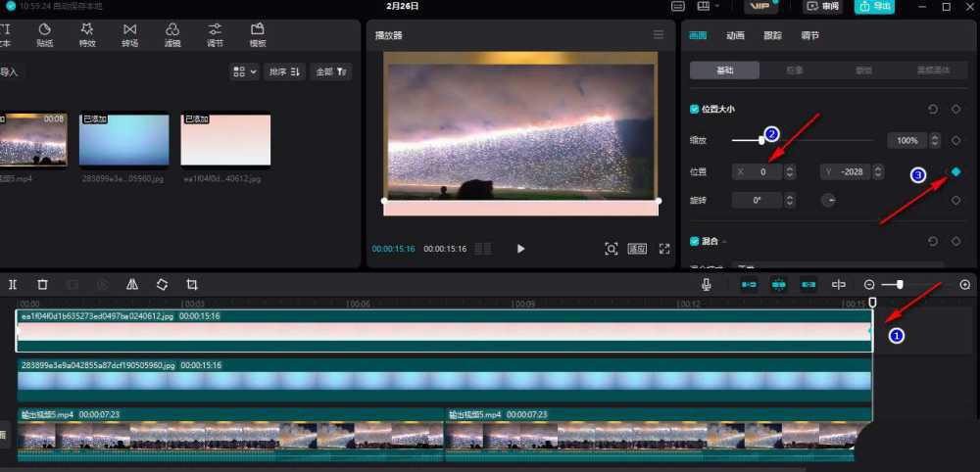Viewport: 980px width, 472px height.
Task: Click the 适应 fit ratio button in player
Action: coord(637,249)
